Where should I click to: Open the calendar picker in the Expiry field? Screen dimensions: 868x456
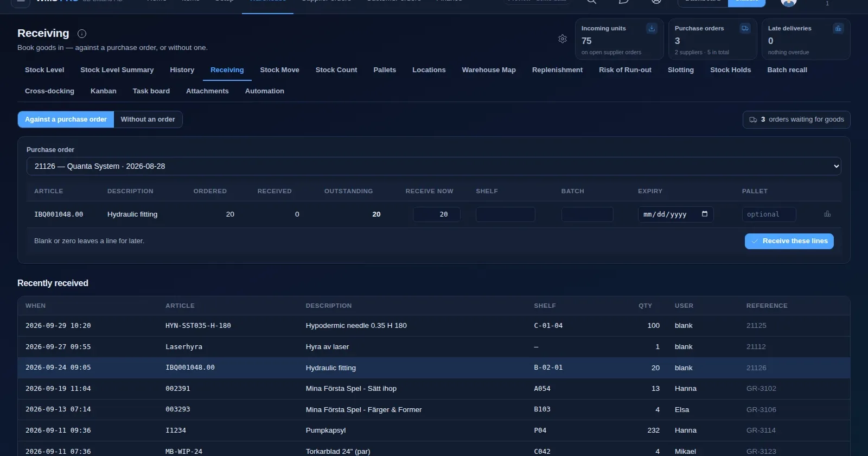(705, 214)
